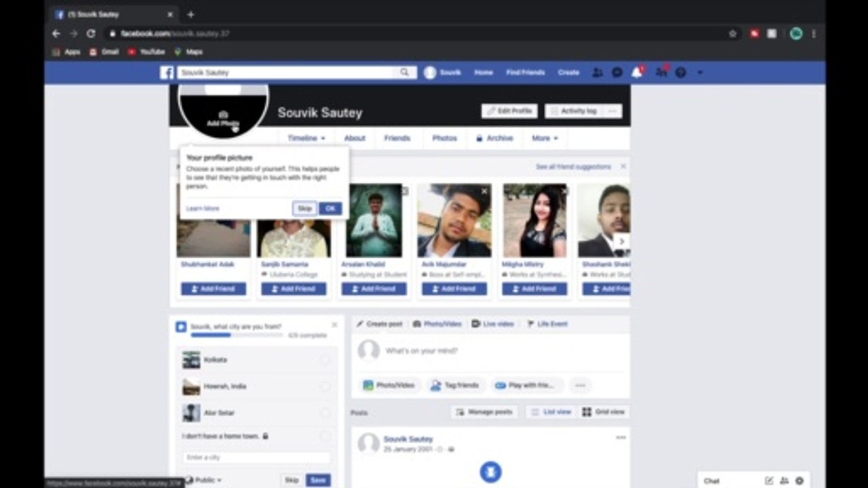The width and height of the screenshot is (868, 488).
Task: Close the home city question card
Action: click(334, 325)
